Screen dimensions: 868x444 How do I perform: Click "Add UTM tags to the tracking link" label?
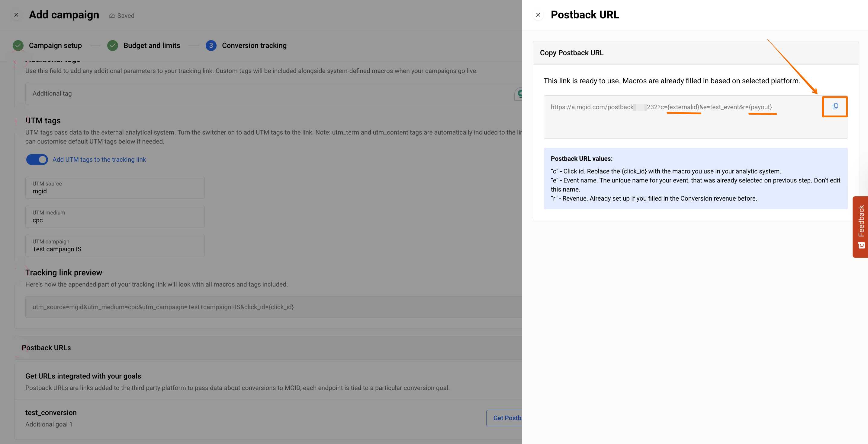click(99, 160)
